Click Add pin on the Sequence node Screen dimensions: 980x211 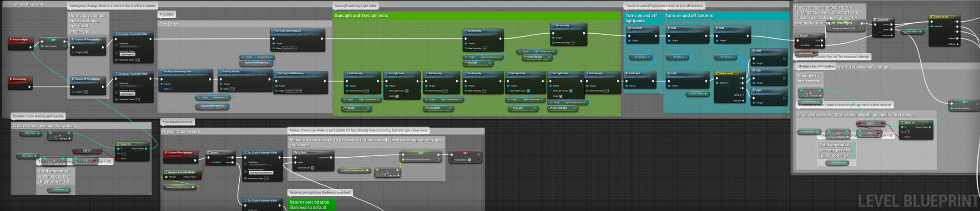(x=887, y=35)
